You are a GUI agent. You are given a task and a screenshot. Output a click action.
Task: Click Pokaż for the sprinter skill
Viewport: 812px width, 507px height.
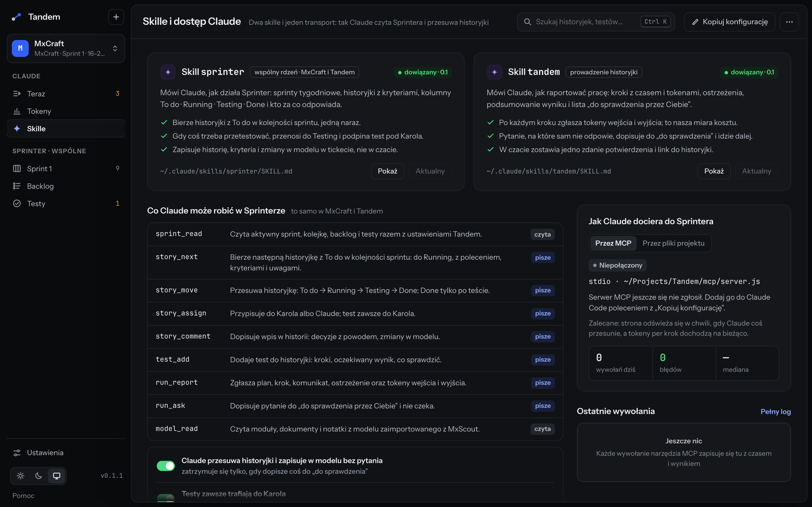point(388,171)
